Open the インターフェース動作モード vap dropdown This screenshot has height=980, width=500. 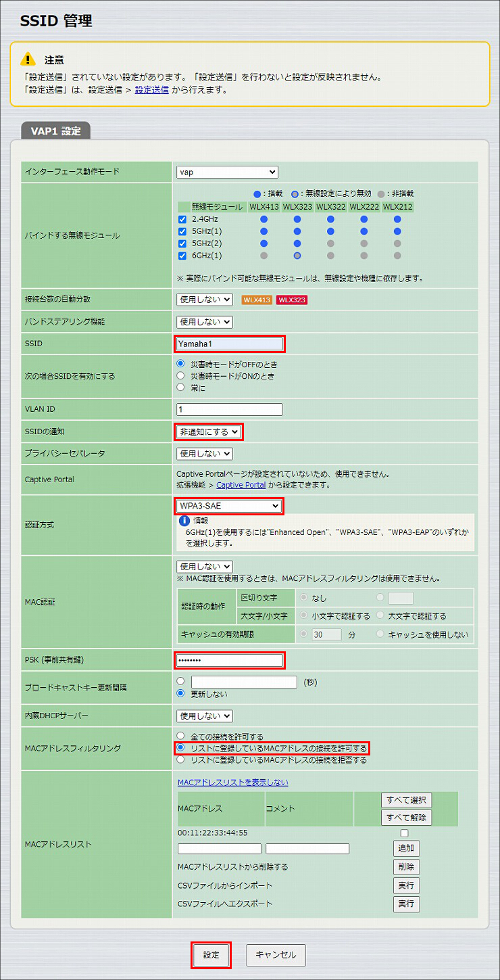(x=227, y=172)
